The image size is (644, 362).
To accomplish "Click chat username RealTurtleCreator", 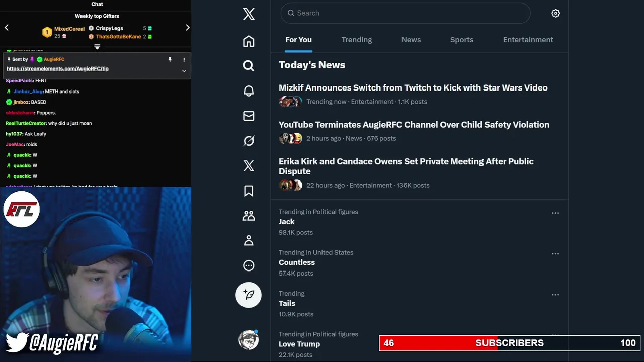I will coord(26,123).
